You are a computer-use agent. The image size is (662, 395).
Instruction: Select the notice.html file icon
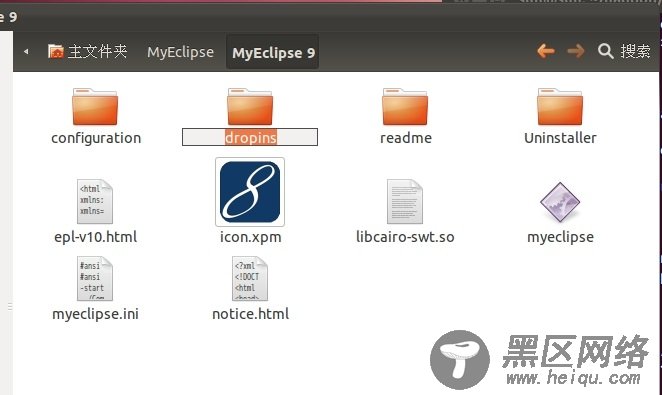coord(250,279)
